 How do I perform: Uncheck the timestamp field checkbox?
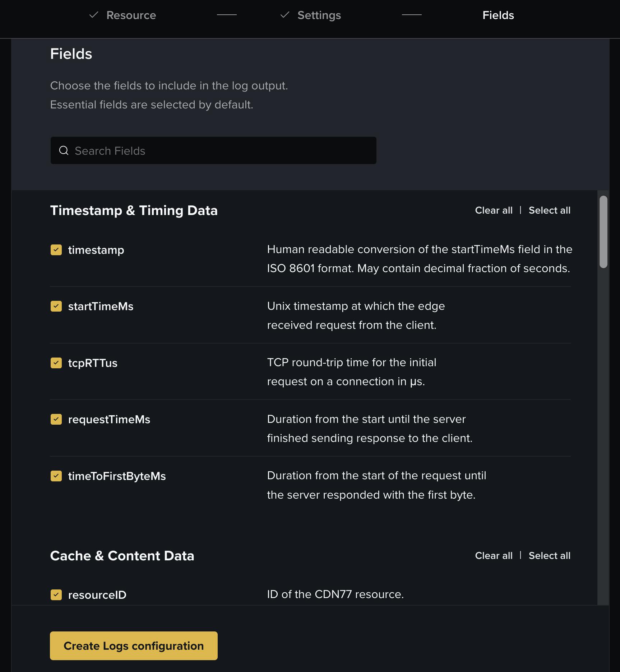[x=56, y=250]
